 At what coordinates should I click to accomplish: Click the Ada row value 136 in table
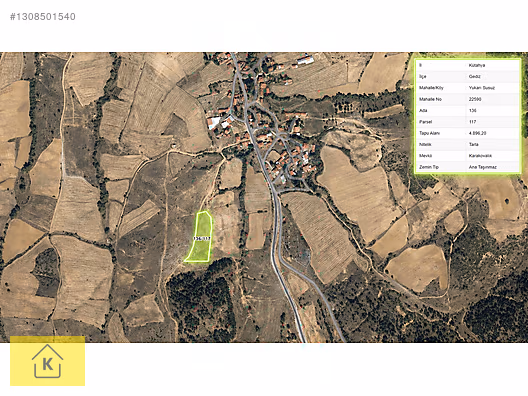(x=472, y=110)
